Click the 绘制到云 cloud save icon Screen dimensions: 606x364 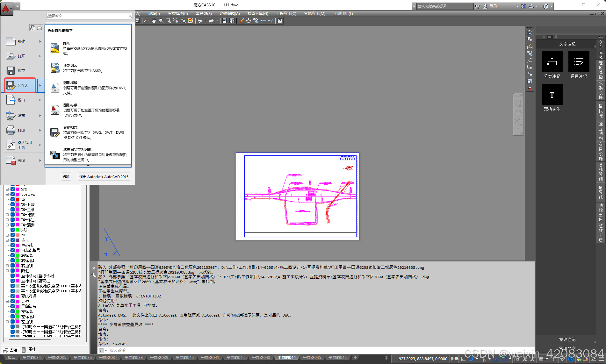[55, 68]
